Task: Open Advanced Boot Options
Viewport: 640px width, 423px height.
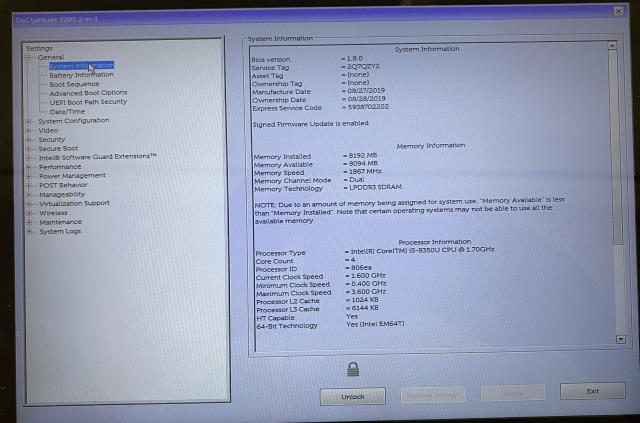Action: click(x=88, y=93)
